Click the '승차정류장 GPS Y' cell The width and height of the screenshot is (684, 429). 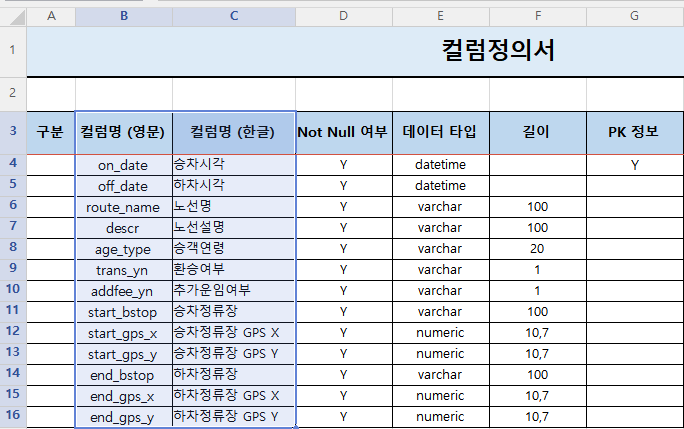(x=234, y=353)
